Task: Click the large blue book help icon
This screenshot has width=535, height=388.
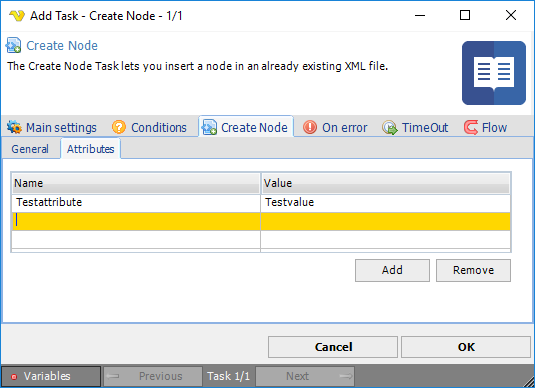Action: [x=494, y=73]
